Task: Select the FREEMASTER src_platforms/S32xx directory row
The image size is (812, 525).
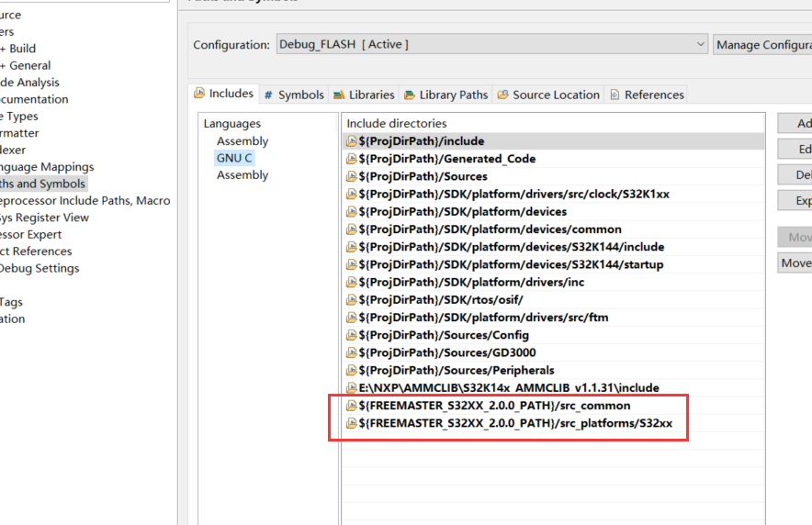Action: click(x=553, y=422)
